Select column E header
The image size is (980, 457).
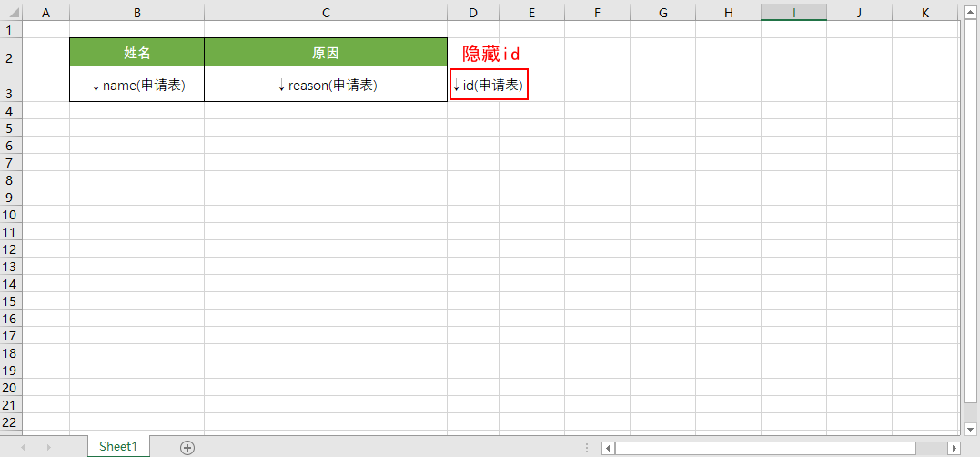point(532,12)
